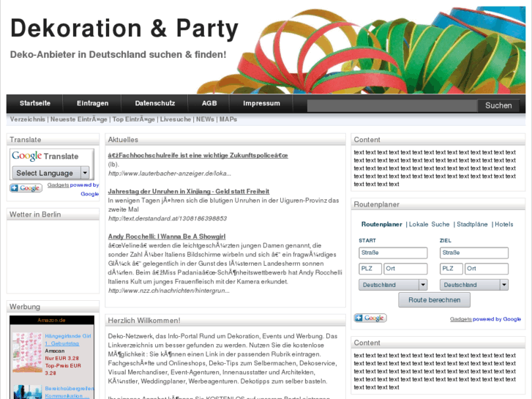Image resolution: width=532 pixels, height=399 pixels.
Task: Select the Routenplaner tab
Action: click(x=382, y=224)
